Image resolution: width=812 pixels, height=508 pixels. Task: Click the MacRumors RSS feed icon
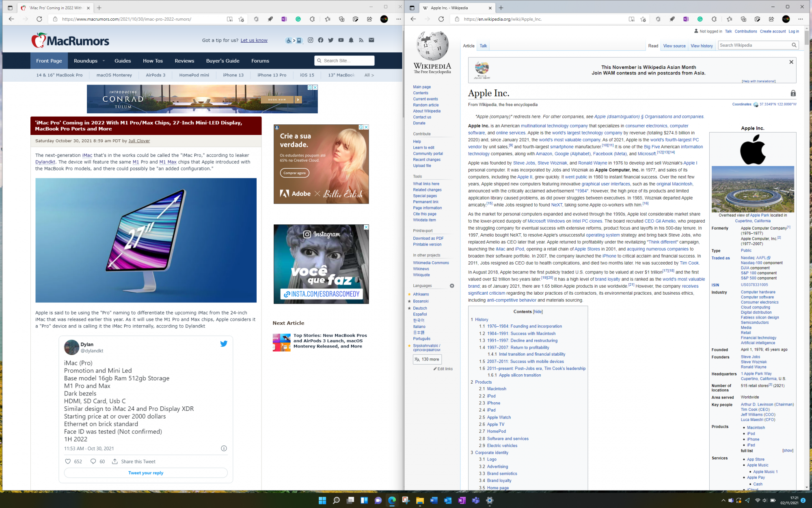coord(361,40)
